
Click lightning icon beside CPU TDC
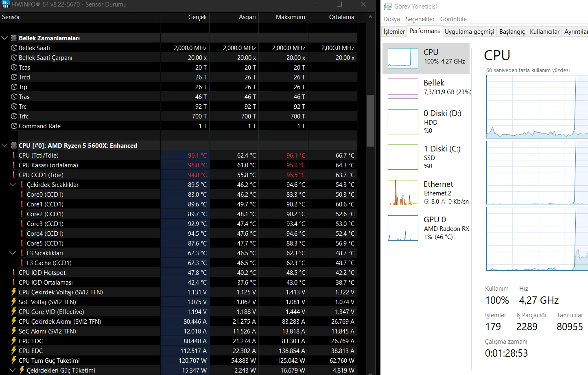pos(13,341)
